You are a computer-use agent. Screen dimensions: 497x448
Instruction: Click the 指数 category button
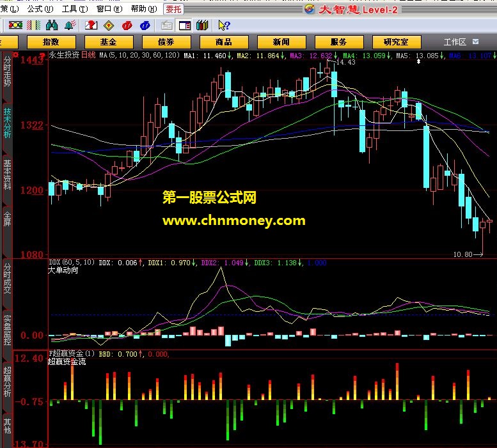51,42
